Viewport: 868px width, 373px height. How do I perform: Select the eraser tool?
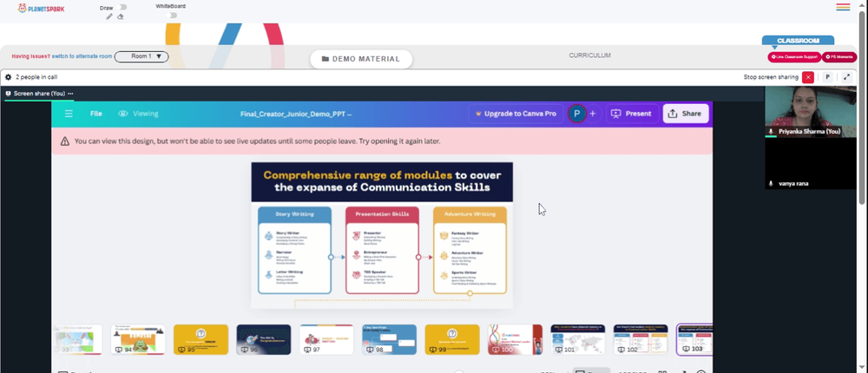pyautogui.click(x=121, y=16)
